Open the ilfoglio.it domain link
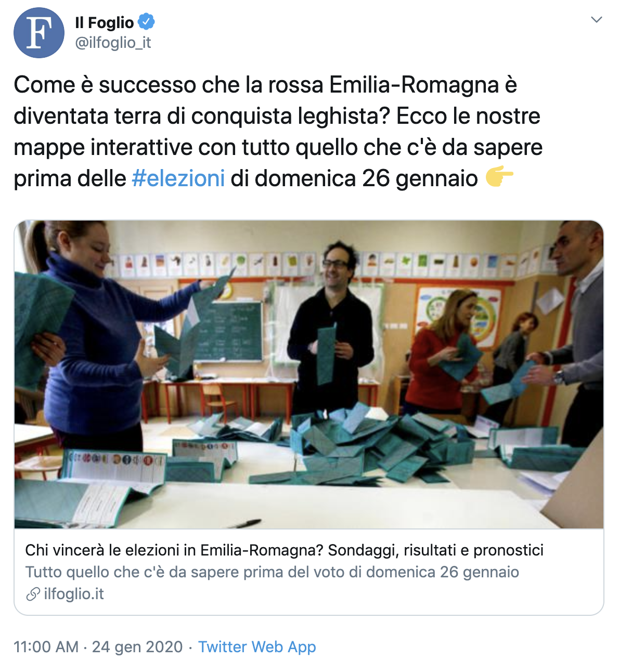 coord(74,594)
